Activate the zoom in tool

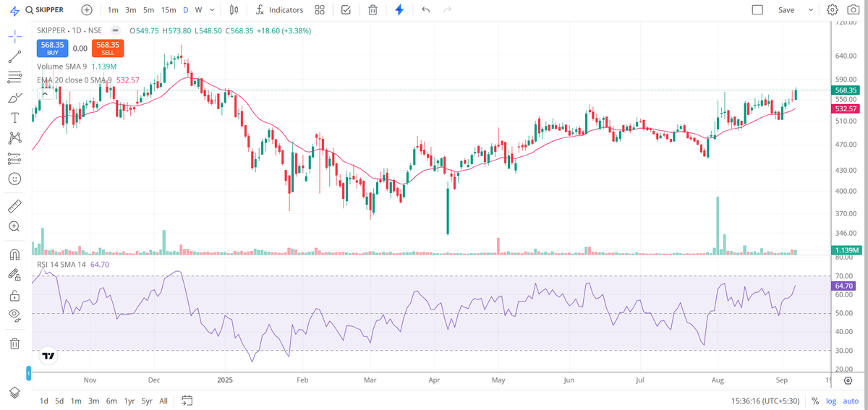[x=14, y=226]
